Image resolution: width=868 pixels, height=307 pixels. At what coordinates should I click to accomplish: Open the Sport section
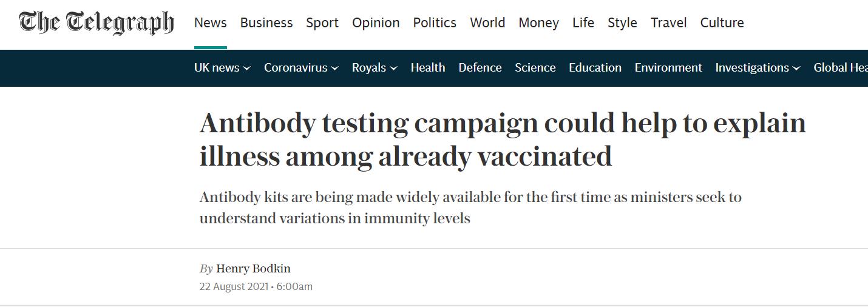322,23
